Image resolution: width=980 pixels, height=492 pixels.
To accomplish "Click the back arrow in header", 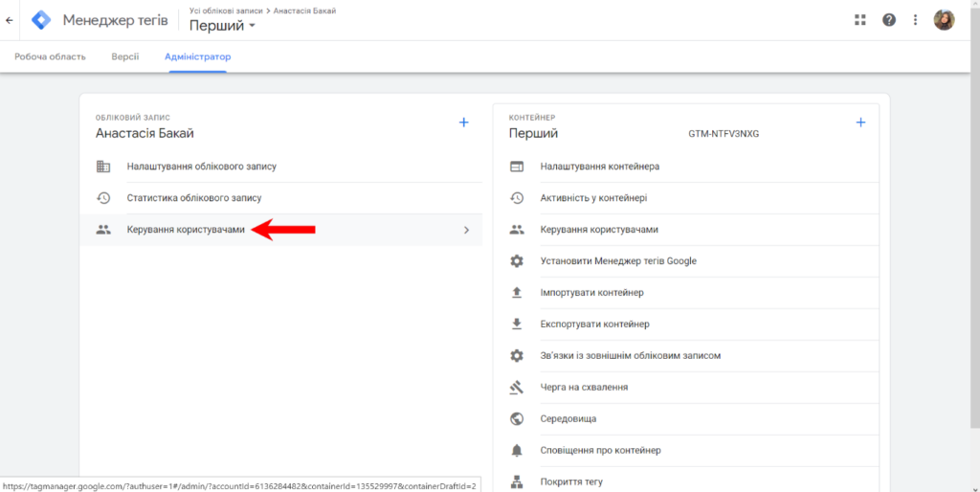I will pos(10,20).
